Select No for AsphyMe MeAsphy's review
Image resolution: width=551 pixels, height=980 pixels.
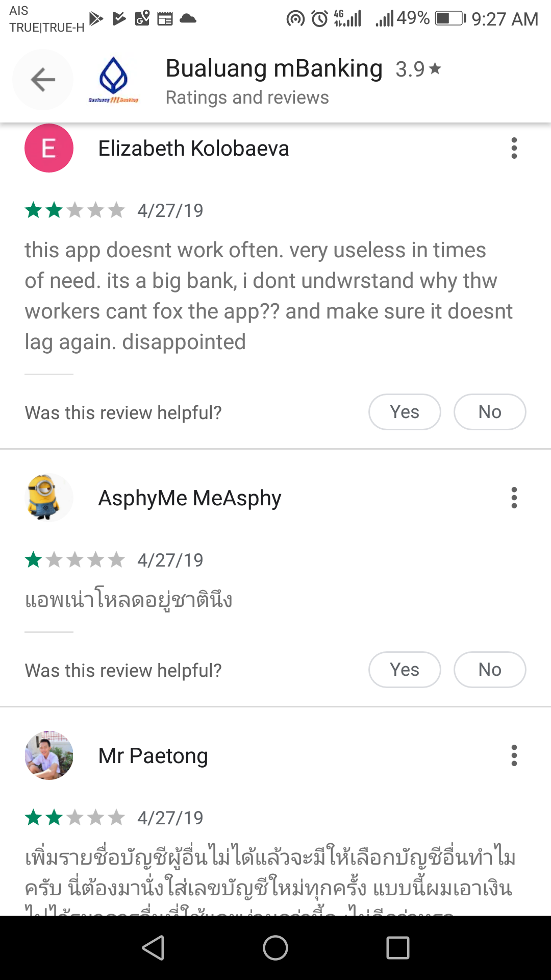(x=490, y=670)
